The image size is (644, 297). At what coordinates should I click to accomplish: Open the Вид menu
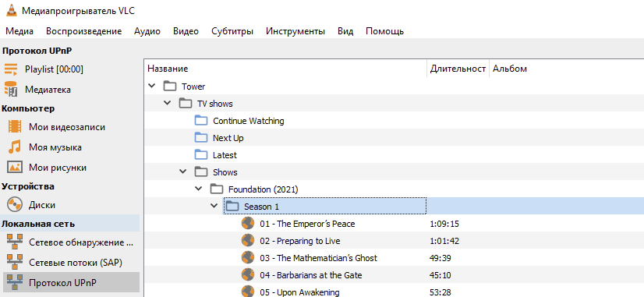345,31
